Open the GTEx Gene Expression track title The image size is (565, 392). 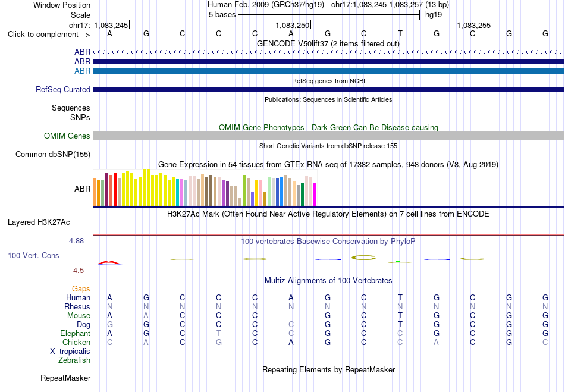328,165
